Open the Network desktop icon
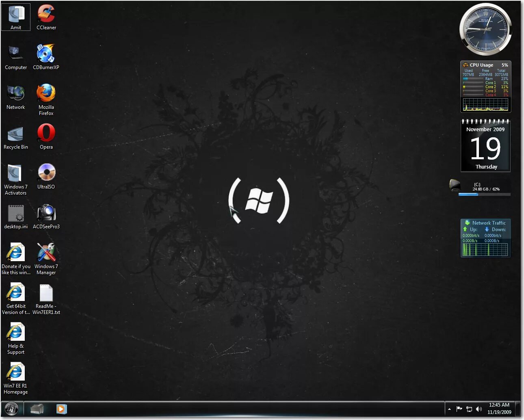This screenshot has width=524, height=420. coord(16,97)
